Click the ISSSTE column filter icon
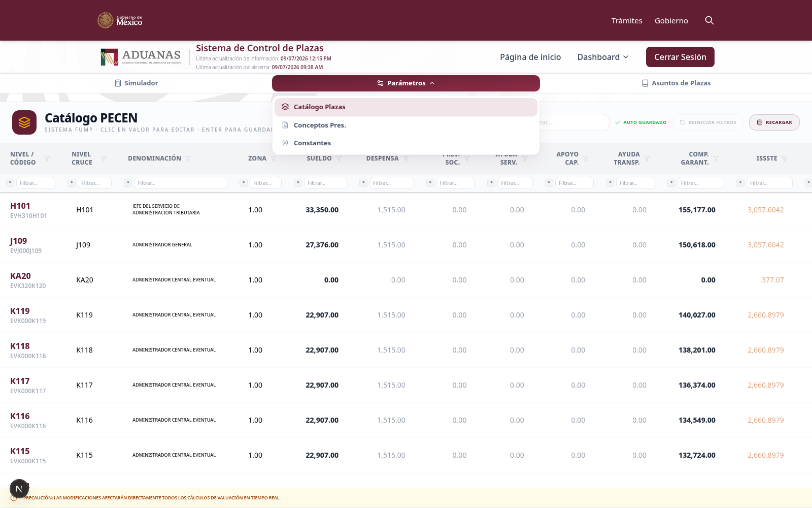This screenshot has width=812, height=508. point(785,158)
